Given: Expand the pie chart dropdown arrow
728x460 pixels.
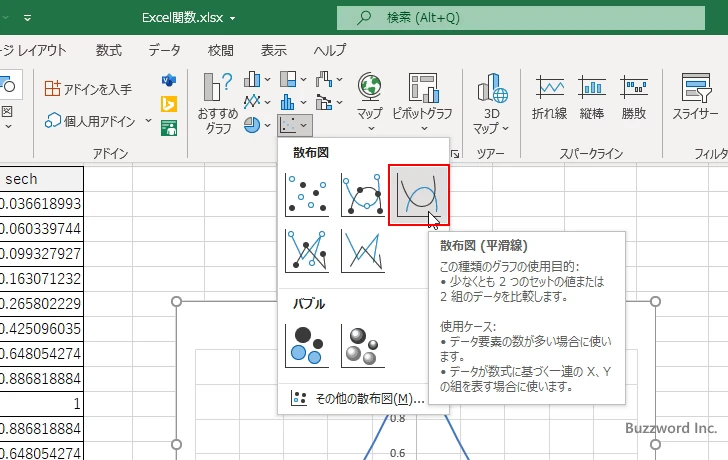Looking at the screenshot, I should 267,125.
